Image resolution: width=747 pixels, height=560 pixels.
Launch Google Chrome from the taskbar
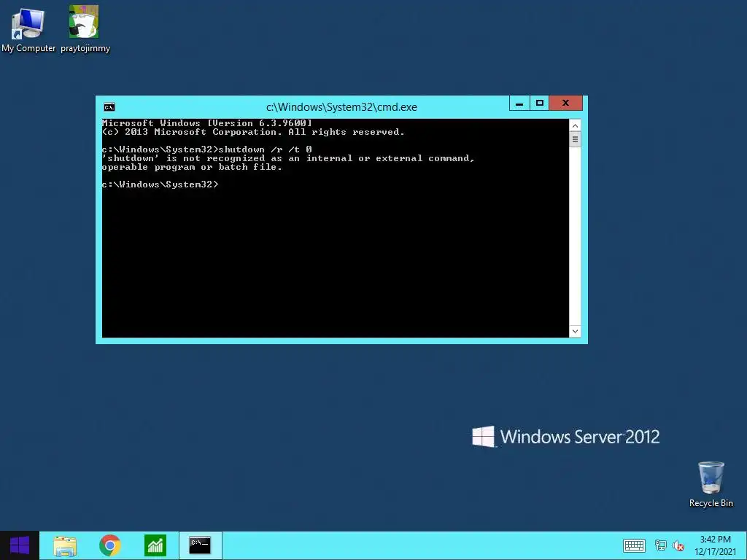(x=110, y=545)
